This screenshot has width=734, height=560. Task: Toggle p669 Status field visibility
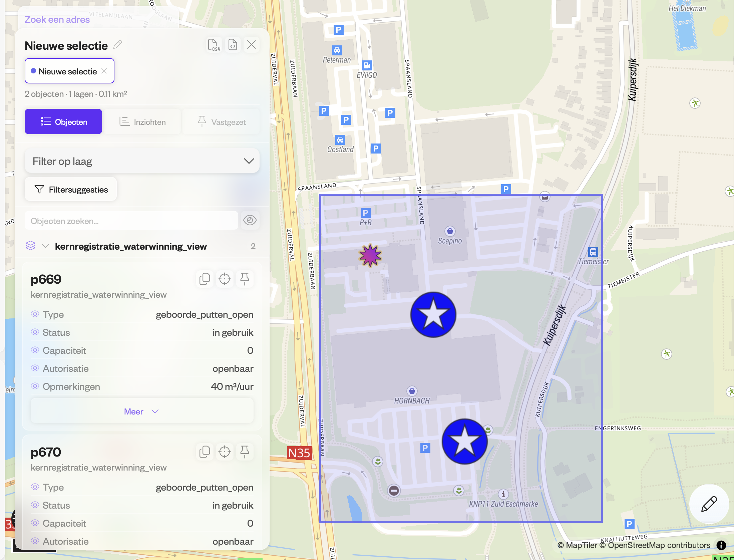[x=35, y=332]
